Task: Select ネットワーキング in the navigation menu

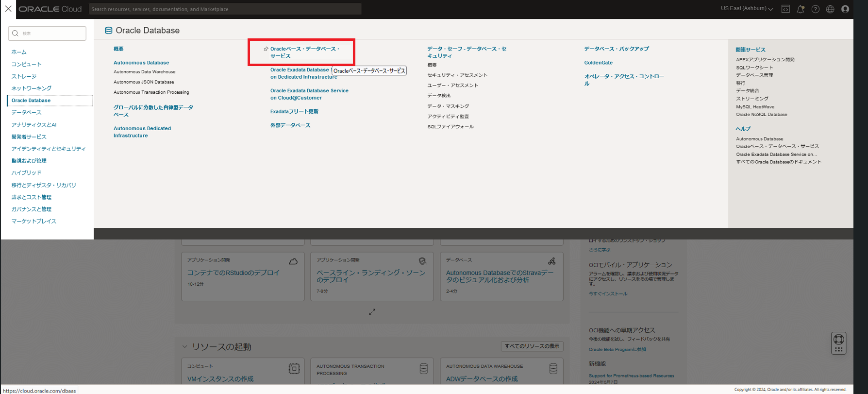Action: pyautogui.click(x=31, y=88)
